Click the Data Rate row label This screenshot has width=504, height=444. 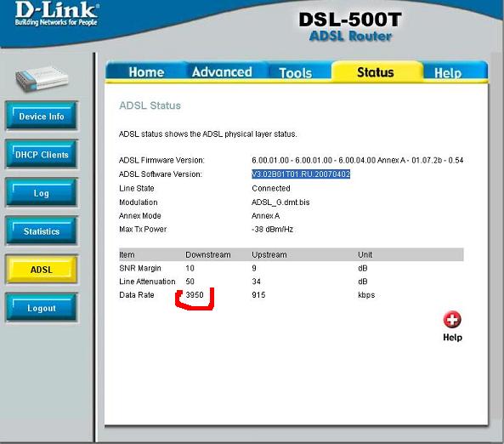pyautogui.click(x=136, y=294)
